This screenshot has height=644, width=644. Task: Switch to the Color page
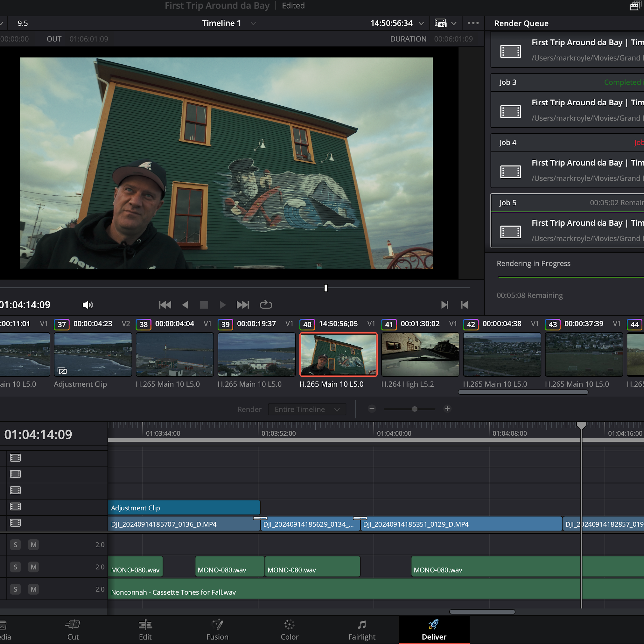[x=289, y=630]
